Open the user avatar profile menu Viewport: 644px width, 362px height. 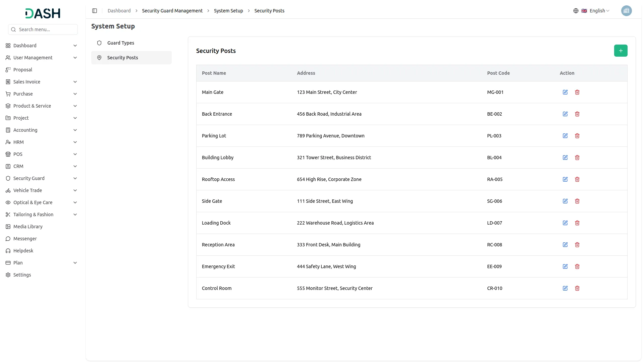[626, 11]
